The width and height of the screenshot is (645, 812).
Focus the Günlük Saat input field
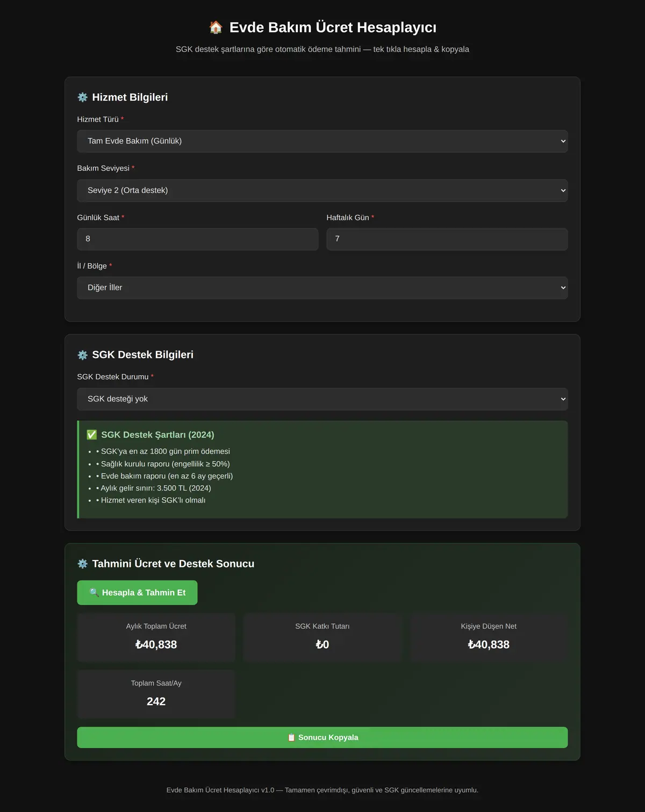point(198,239)
